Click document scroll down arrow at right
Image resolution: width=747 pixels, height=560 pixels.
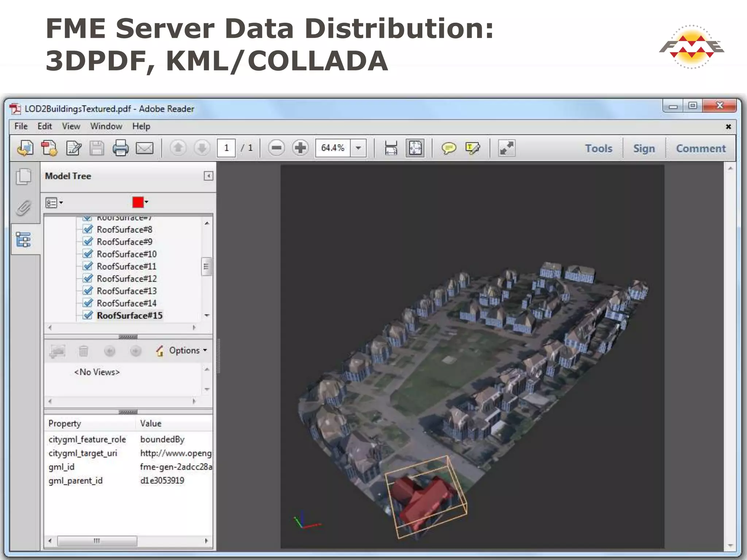[730, 545]
